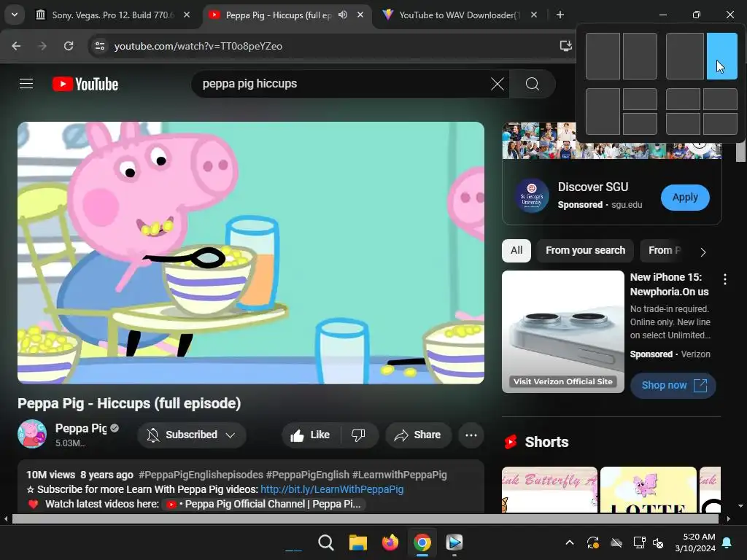Screen dimensions: 747x560
Task: Open the tab search dropdown arrow
Action: point(15,15)
